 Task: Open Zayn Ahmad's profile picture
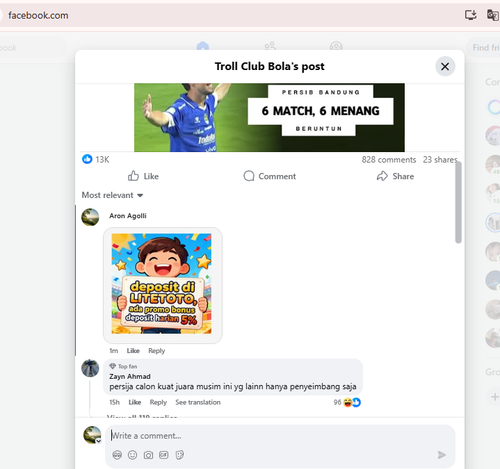pos(90,368)
